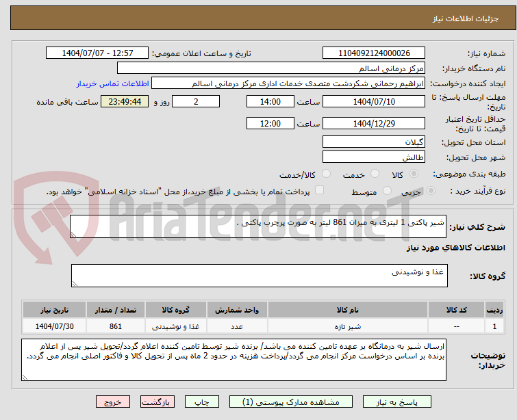This screenshot has width=517, height=420.
Task: Click the remaining time field 23:49:44
Action: (125, 101)
